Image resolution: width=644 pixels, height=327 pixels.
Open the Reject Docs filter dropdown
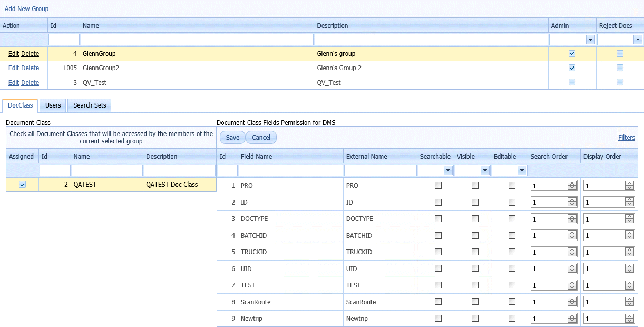pyautogui.click(x=638, y=40)
